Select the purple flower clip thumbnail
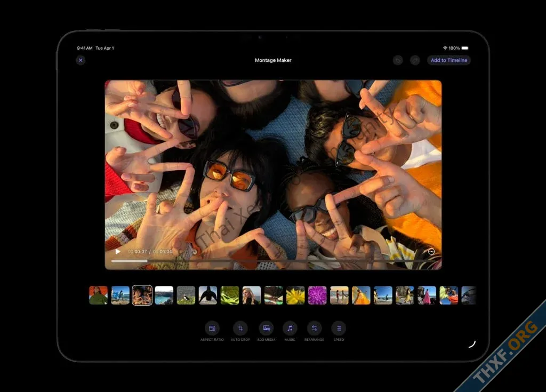546x392 pixels. tap(317, 295)
